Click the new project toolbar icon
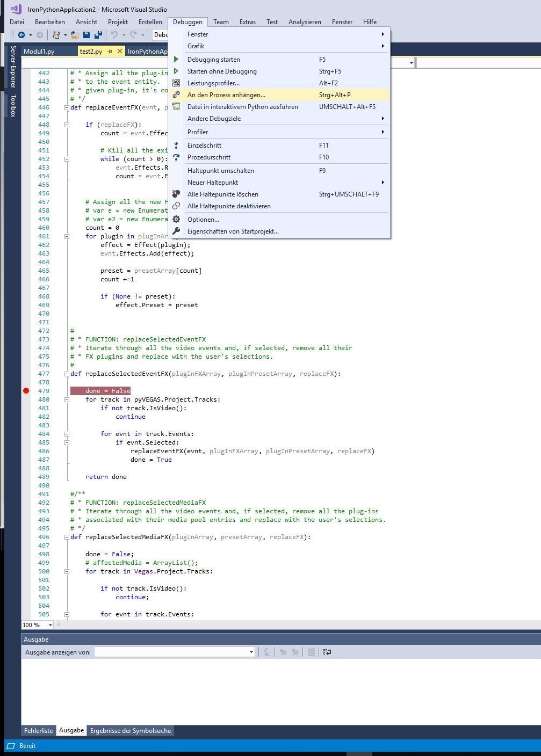Image resolution: width=541 pixels, height=756 pixels. [x=56, y=35]
